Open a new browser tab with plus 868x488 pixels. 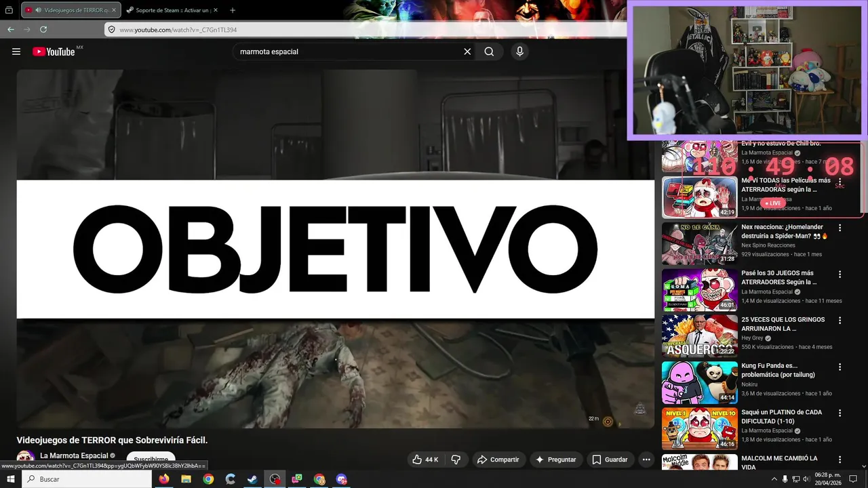[233, 10]
